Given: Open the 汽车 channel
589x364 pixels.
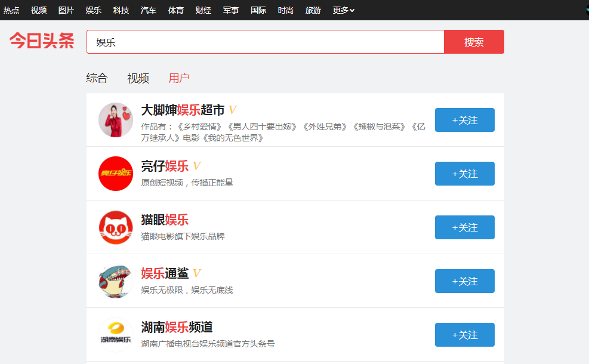Looking at the screenshot, I should (149, 10).
